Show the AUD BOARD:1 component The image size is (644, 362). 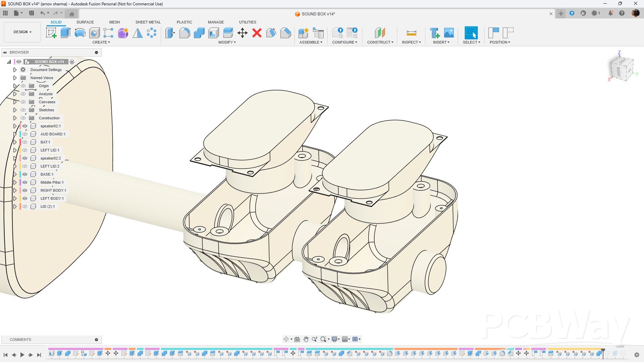click(x=25, y=134)
